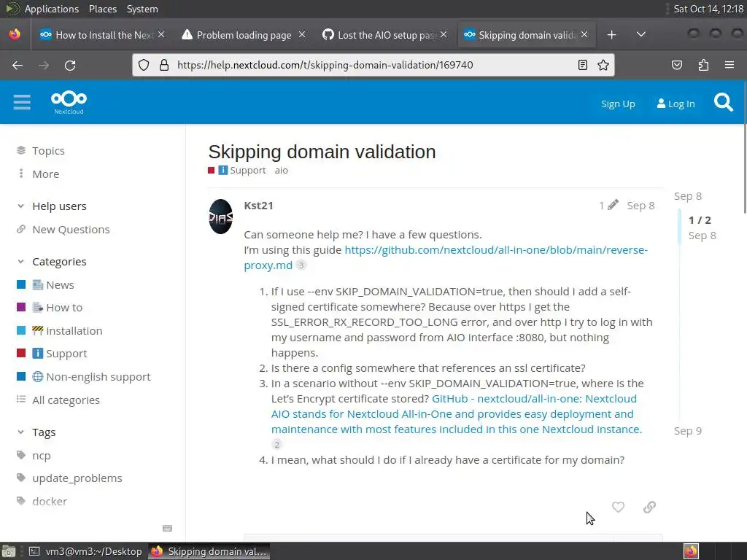This screenshot has height=560, width=747.
Task: Click the show desktop icon in taskbar
Action: coord(8,551)
